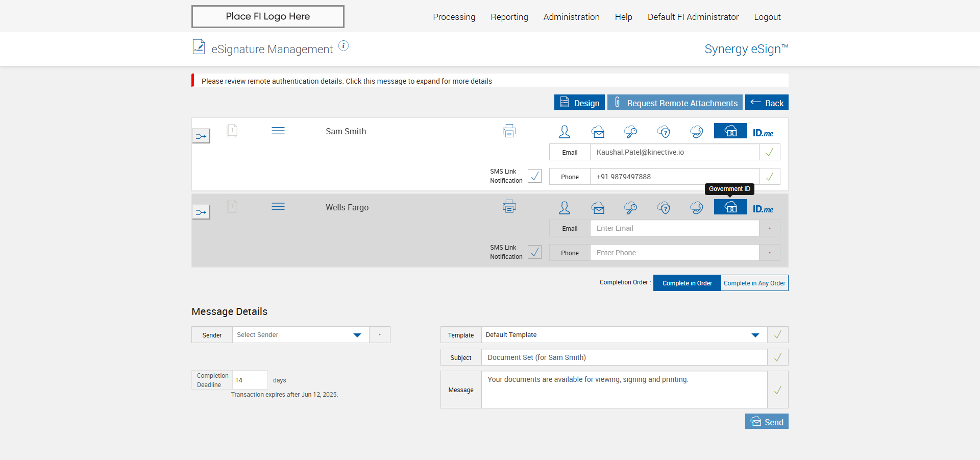Select email authentication icon for Sam Smith
This screenshot has height=460, width=980.
pos(598,132)
